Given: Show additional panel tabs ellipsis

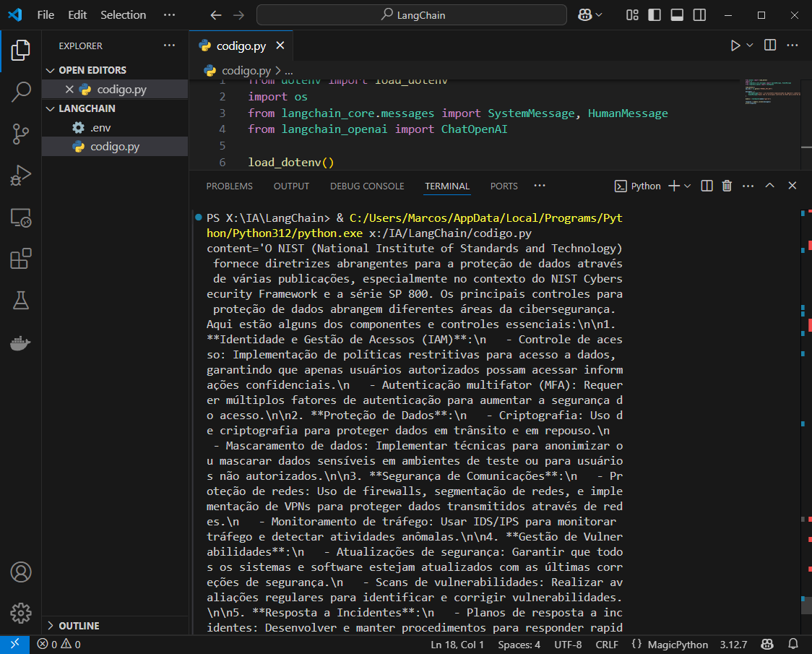Looking at the screenshot, I should (x=540, y=186).
